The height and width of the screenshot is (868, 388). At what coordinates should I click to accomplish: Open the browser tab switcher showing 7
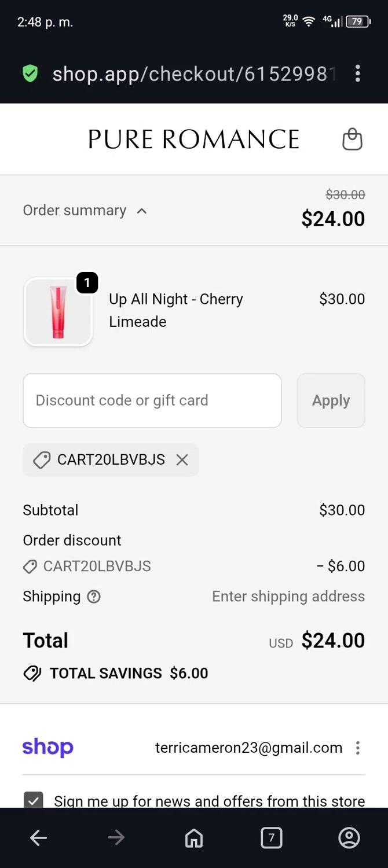pyautogui.click(x=271, y=837)
